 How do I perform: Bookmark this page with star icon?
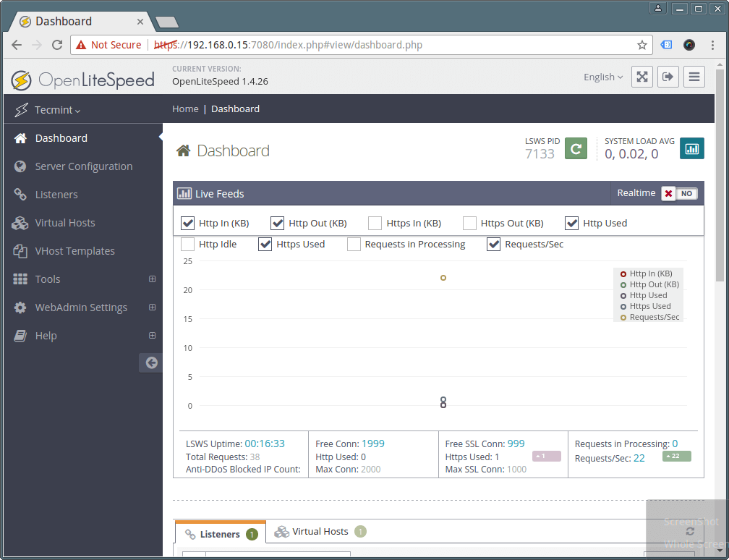(642, 45)
